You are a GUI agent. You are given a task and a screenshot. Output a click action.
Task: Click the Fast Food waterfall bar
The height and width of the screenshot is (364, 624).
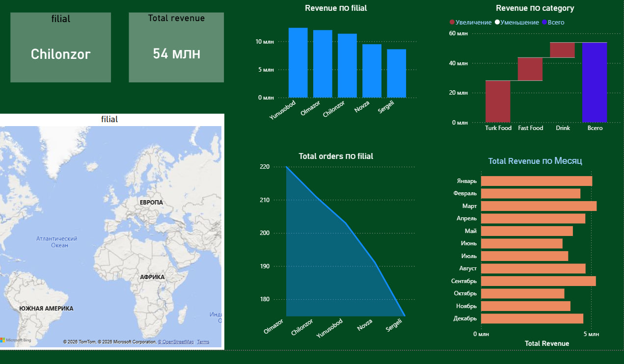(530, 69)
